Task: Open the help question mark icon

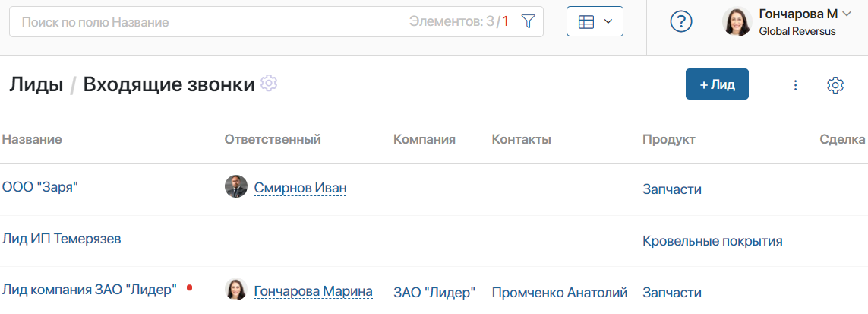Action: 681,21
